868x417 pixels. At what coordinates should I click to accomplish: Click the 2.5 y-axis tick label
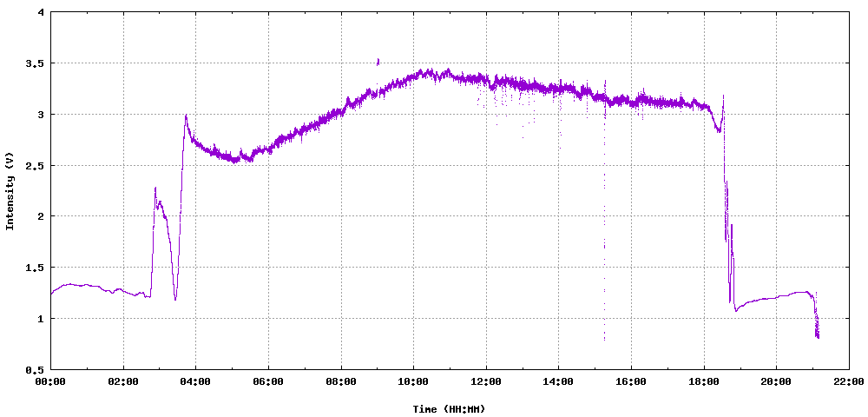[x=36, y=165]
